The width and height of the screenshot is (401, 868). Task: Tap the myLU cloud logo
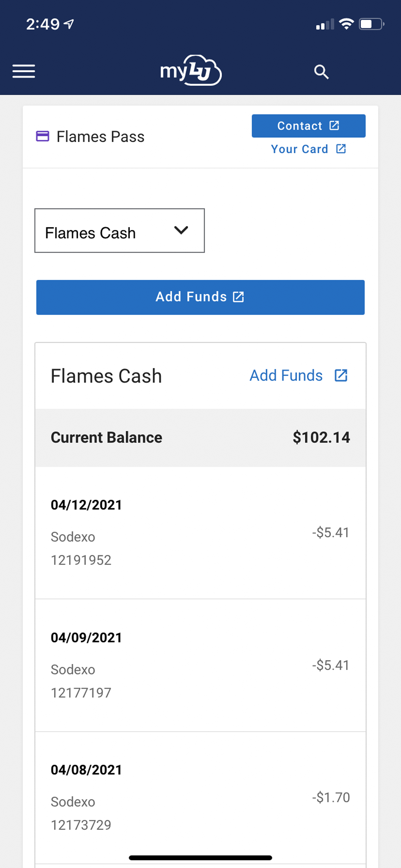tap(191, 70)
